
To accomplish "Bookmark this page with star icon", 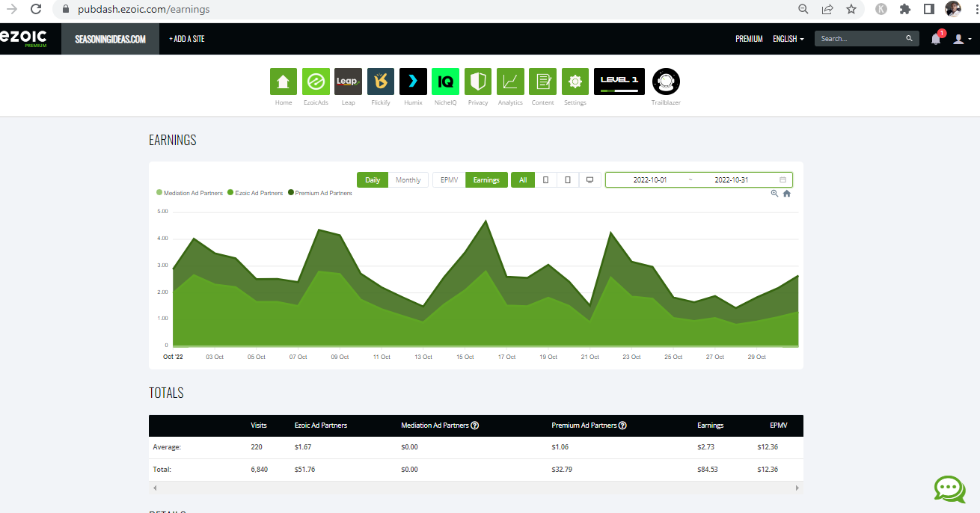I will pos(851,10).
